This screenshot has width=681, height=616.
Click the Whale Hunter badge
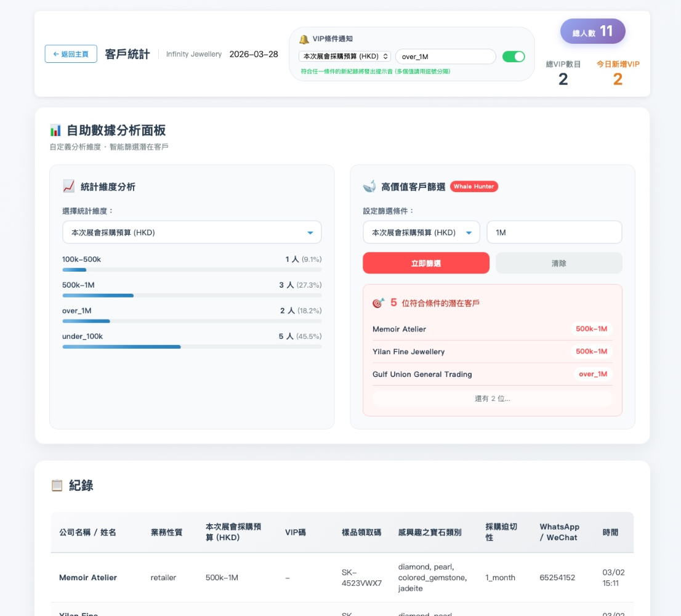pyautogui.click(x=474, y=187)
